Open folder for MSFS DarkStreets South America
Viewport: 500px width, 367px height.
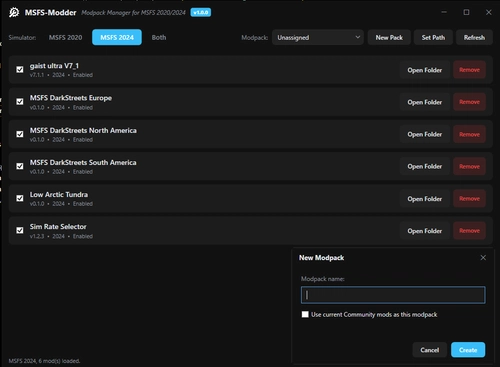pyautogui.click(x=425, y=166)
